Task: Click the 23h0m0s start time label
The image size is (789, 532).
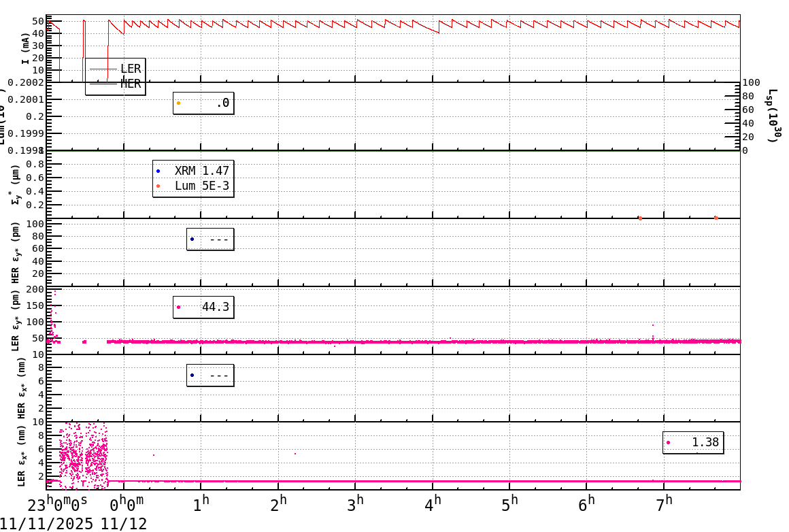Action: pyautogui.click(x=57, y=504)
